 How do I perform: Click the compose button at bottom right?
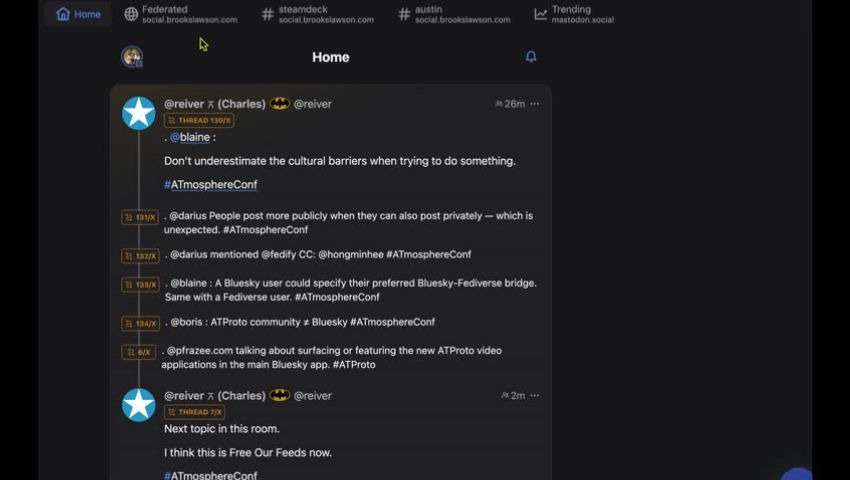[797, 473]
